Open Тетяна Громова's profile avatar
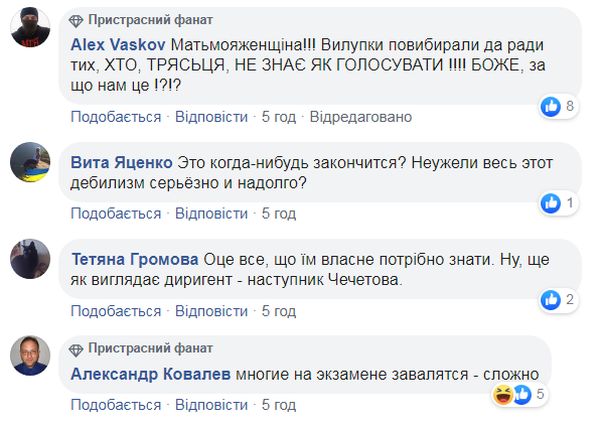This screenshot has height=424, width=600. click(x=31, y=260)
